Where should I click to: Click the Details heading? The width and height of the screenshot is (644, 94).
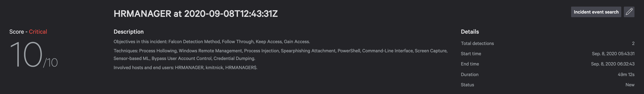click(470, 32)
